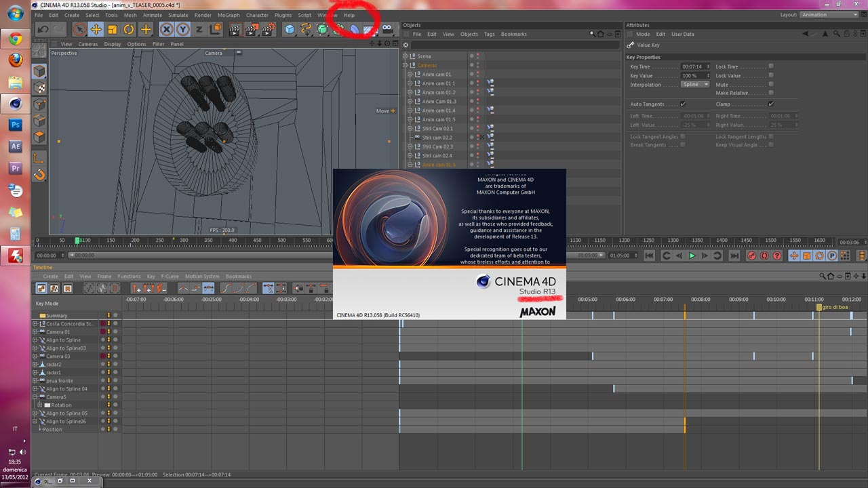Screen dimensions: 868x488
Task: Expand Rotation track under Camera5
Action: (x=40, y=405)
